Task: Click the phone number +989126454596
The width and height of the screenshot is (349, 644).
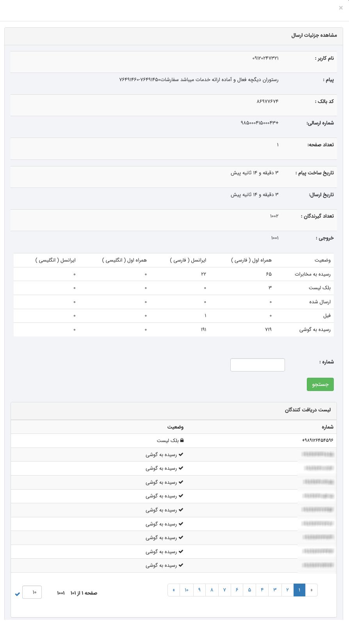Action: 317,441
